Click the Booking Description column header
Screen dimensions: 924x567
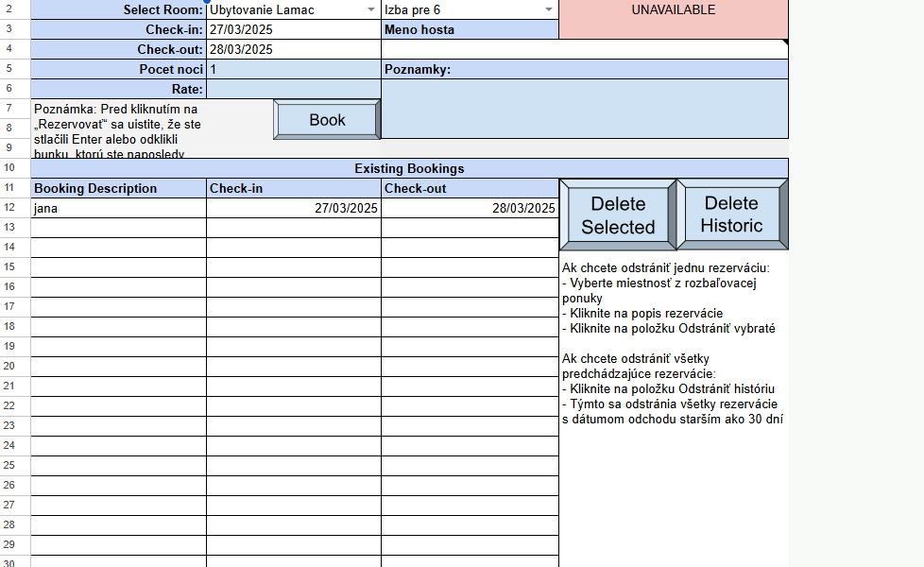118,188
